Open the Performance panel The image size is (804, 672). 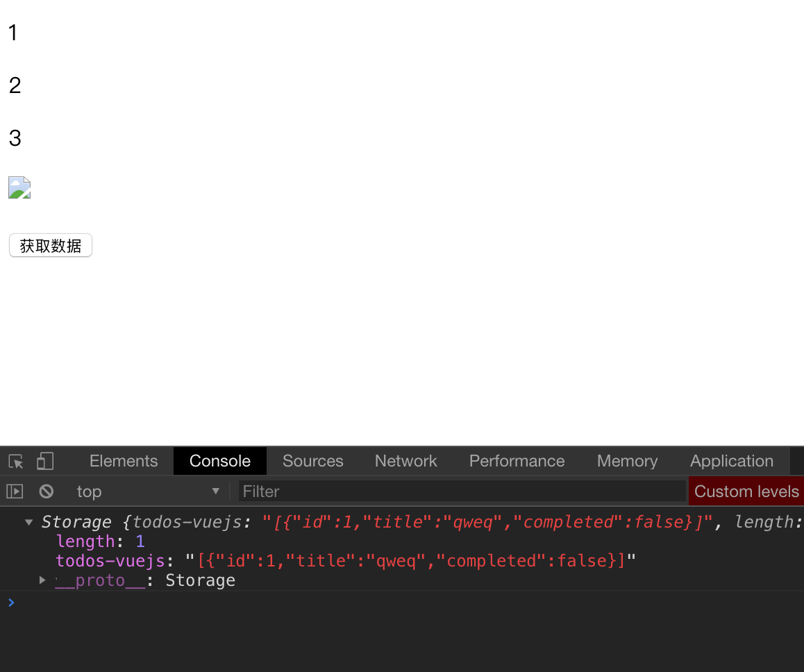(517, 461)
